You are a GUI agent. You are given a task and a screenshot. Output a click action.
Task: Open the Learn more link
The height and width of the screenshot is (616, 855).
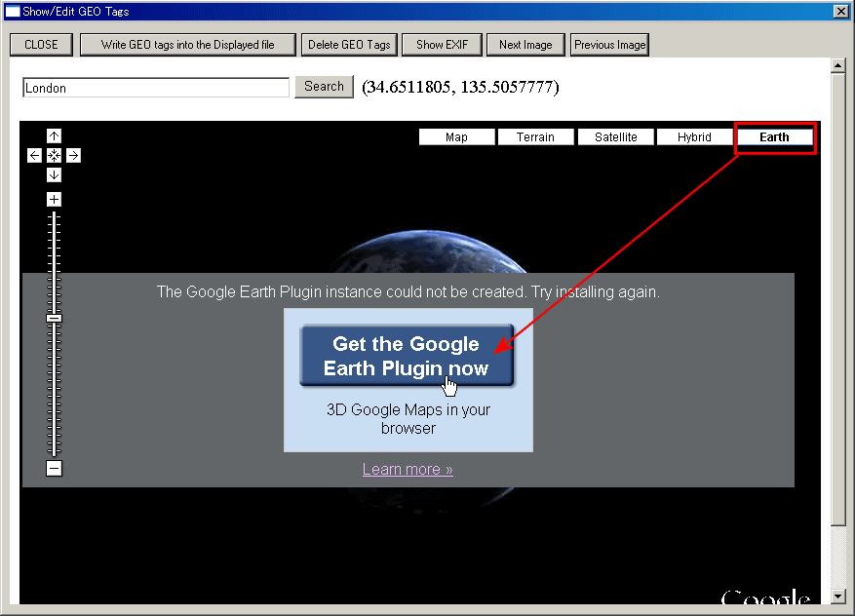(x=408, y=470)
